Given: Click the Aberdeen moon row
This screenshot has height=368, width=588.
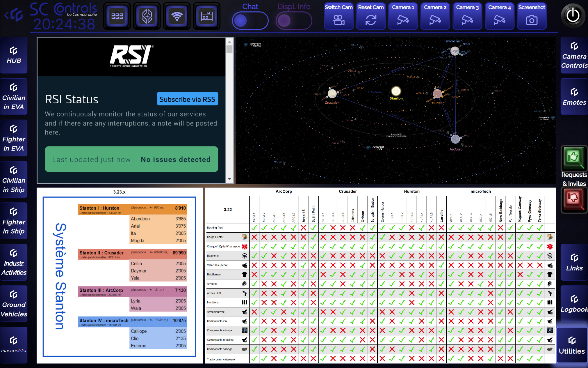Looking at the screenshot, I should (158, 219).
